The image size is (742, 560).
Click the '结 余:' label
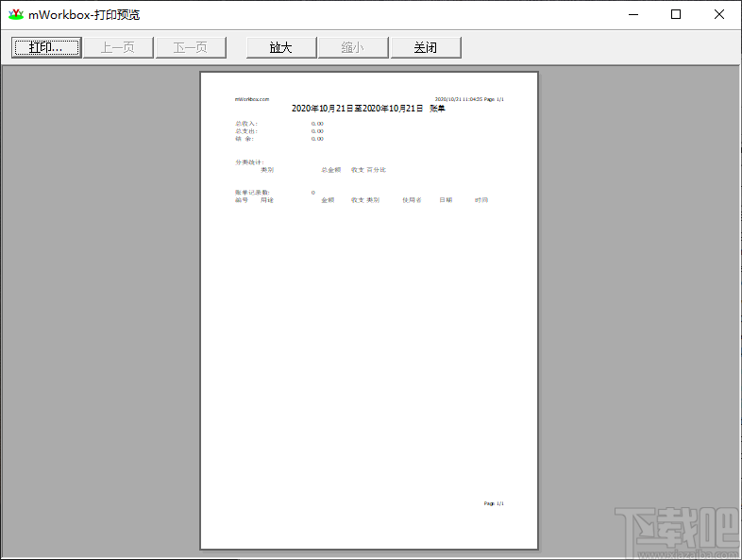point(245,139)
